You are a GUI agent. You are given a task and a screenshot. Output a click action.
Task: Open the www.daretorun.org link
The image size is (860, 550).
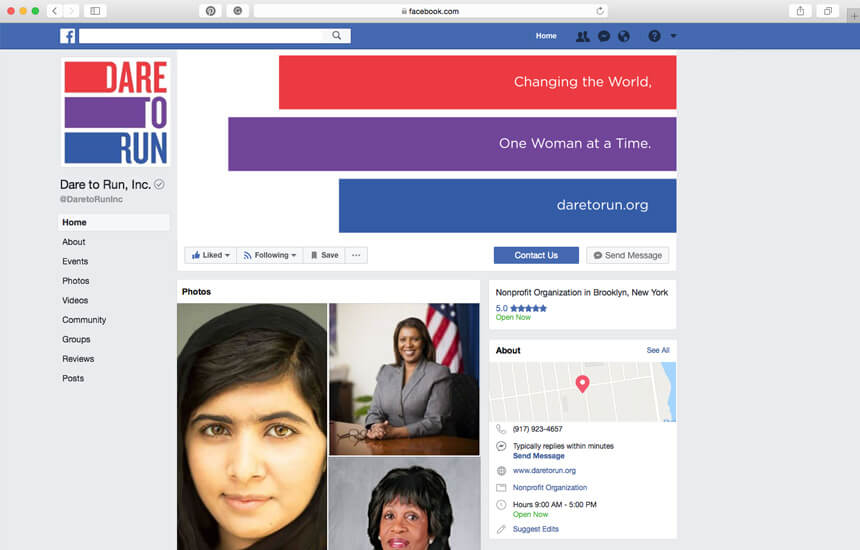(544, 470)
